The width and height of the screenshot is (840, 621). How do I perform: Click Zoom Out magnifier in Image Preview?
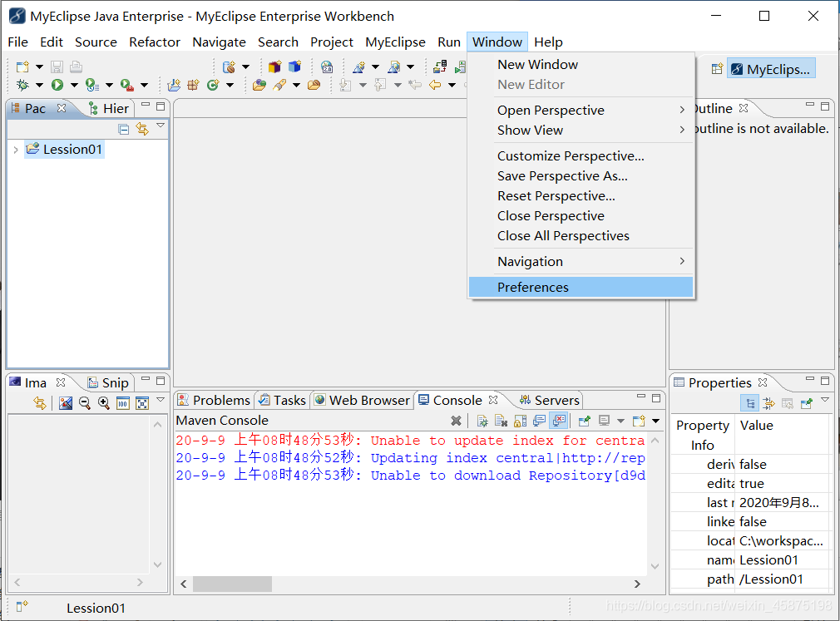[x=85, y=403]
